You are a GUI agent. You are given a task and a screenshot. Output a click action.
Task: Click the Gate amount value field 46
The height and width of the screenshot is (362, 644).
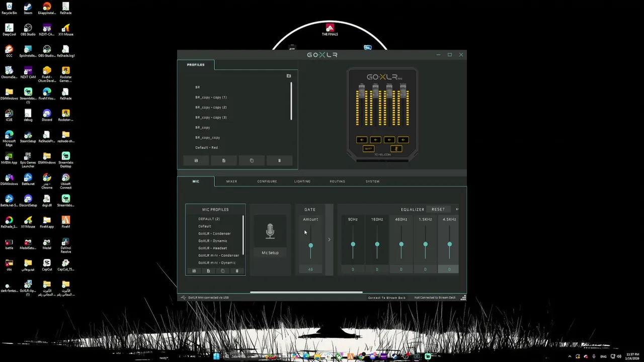[x=310, y=269]
